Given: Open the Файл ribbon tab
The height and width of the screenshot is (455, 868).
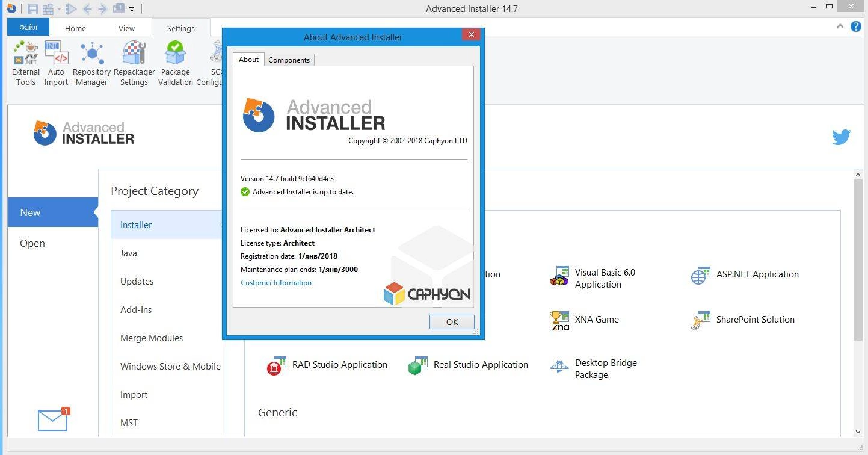Looking at the screenshot, I should pos(28,27).
